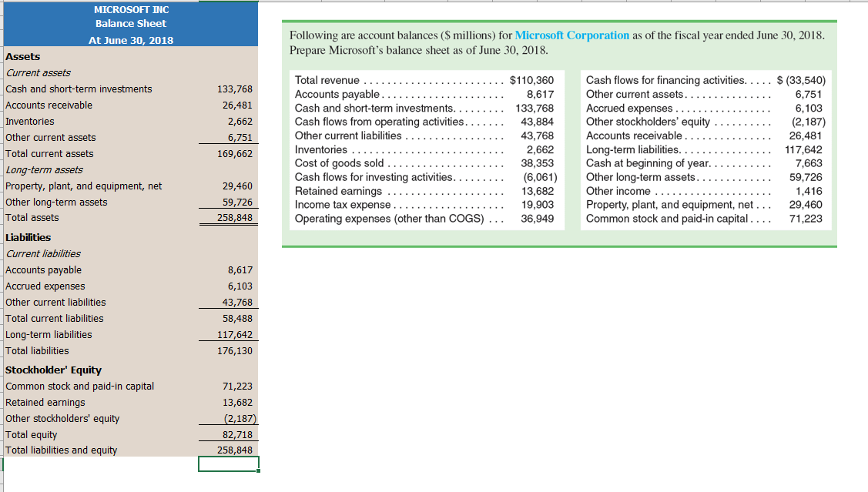Screen dimensions: 868x492
Task: Click the Microsoft Corporation blue link text
Action: (571, 35)
